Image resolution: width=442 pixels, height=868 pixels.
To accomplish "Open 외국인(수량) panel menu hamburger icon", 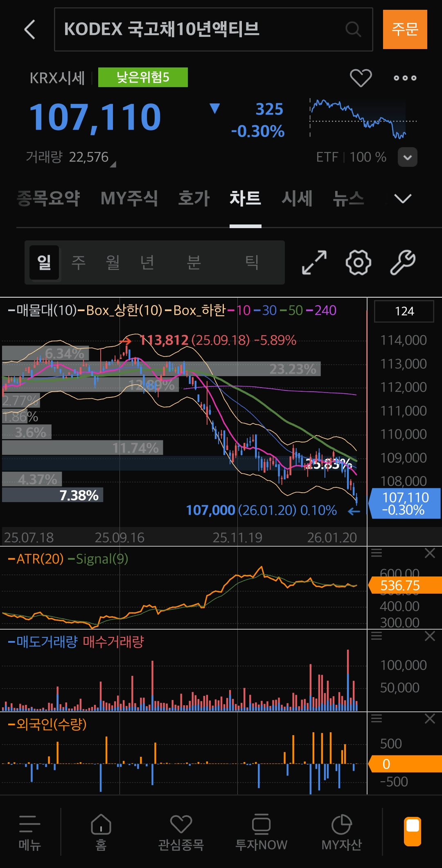I will coord(377,718).
